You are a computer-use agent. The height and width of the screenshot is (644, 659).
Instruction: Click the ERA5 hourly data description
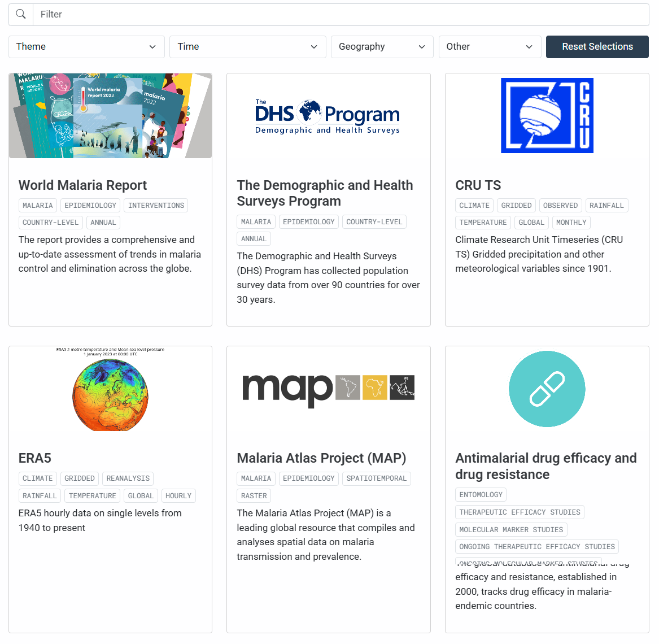click(100, 520)
